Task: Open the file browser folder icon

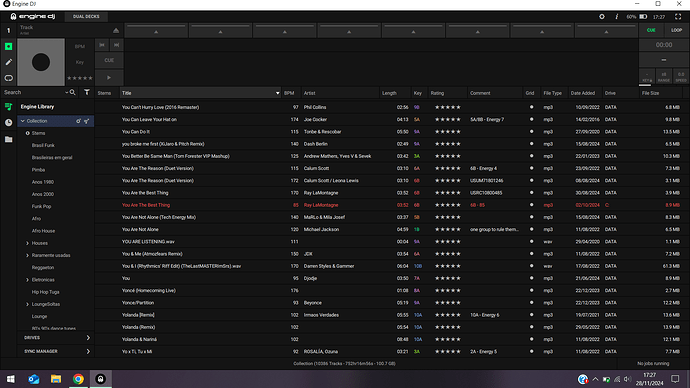Action: [x=8, y=139]
